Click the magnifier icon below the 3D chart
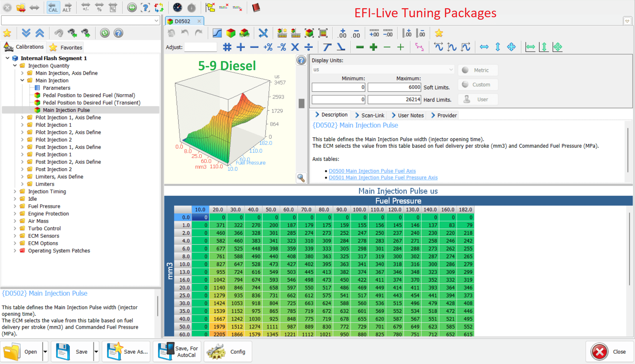Screen dimensions: 635x364 [x=301, y=178]
